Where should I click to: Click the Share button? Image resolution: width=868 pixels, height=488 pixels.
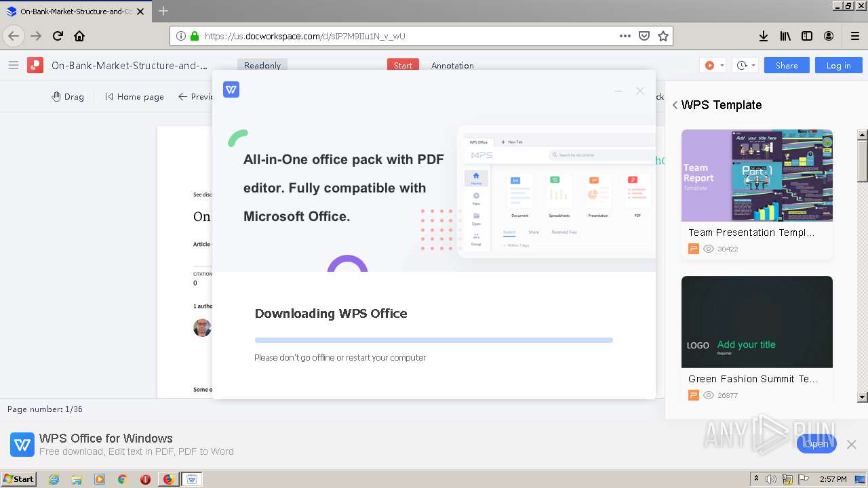[x=787, y=65]
